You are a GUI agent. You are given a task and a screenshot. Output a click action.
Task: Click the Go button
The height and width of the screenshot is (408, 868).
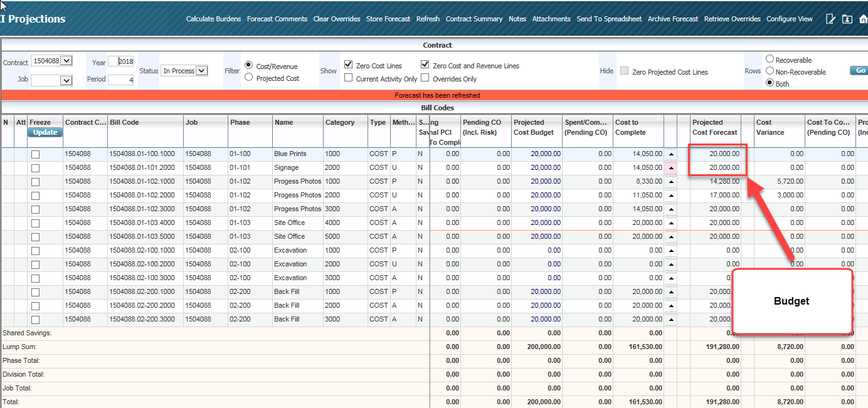click(x=859, y=71)
